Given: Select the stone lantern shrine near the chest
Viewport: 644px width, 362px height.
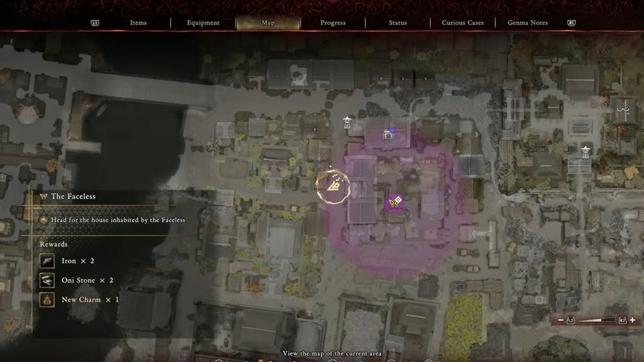Looking at the screenshot, I should pos(347,123).
